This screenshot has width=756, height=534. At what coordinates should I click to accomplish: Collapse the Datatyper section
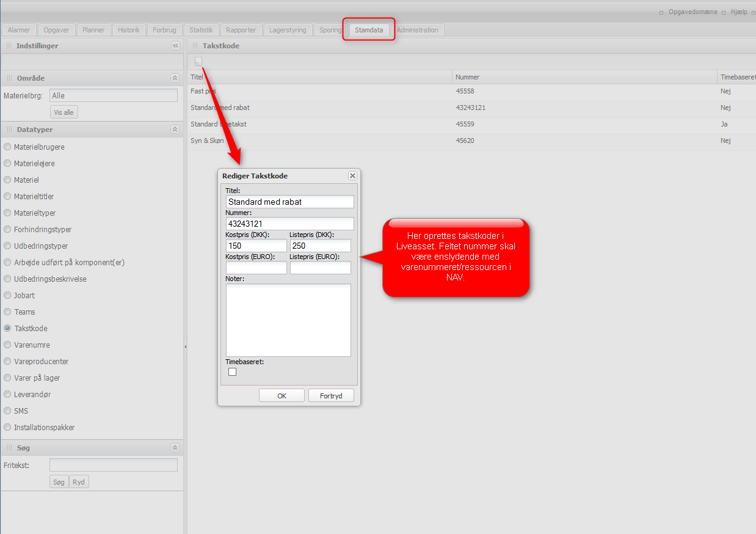click(175, 130)
